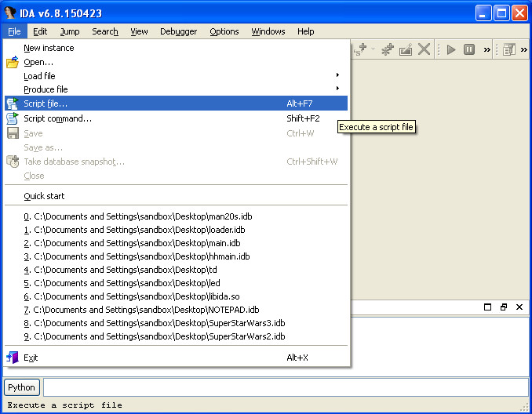Open the Windows menu
This screenshot has height=414, width=532.
point(268,31)
